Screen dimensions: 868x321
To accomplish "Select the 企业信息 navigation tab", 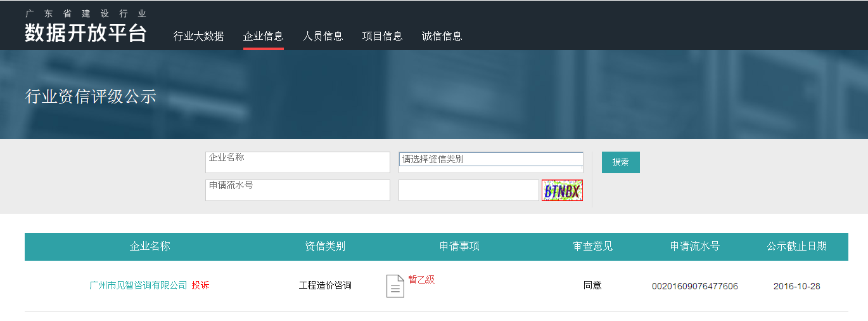I will click(263, 36).
